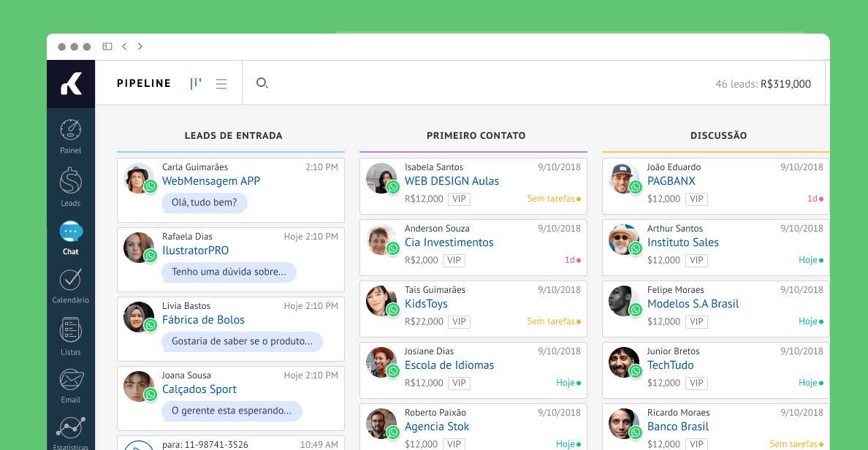Open the WebMensagem APP lead
Image resolution: width=868 pixels, height=450 pixels.
click(x=211, y=181)
